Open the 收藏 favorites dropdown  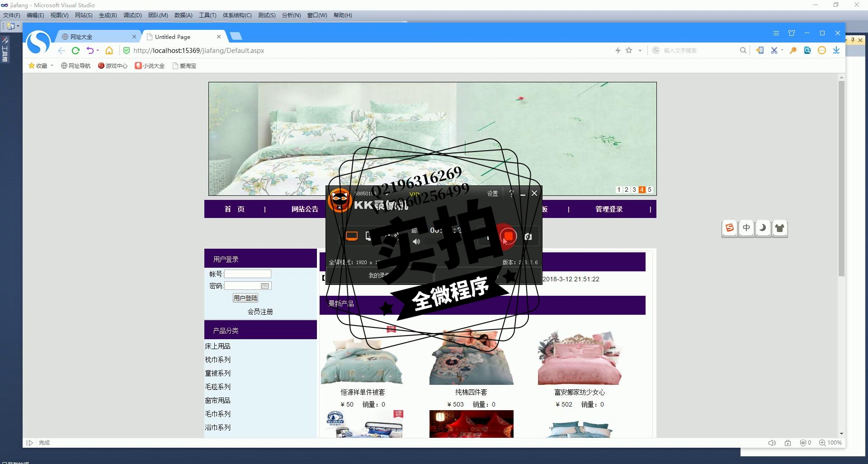click(x=41, y=66)
